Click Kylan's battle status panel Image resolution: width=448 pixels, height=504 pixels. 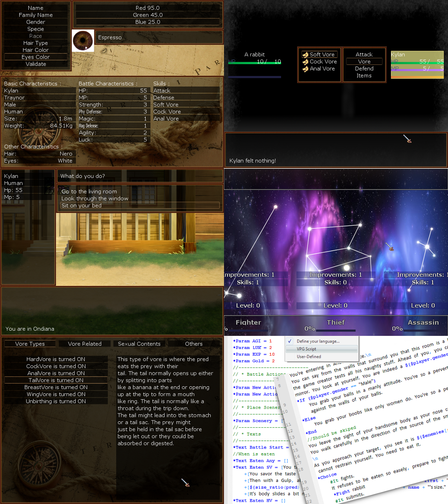tap(417, 65)
